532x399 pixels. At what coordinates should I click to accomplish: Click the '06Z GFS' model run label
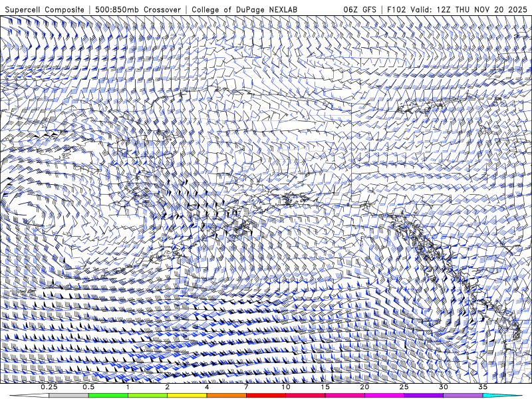point(360,9)
